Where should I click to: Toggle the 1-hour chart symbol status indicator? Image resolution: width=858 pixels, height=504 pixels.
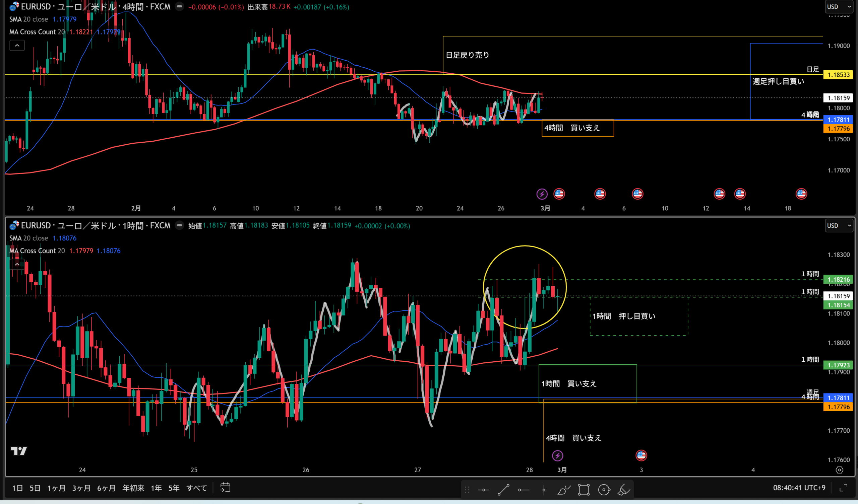[x=179, y=226]
